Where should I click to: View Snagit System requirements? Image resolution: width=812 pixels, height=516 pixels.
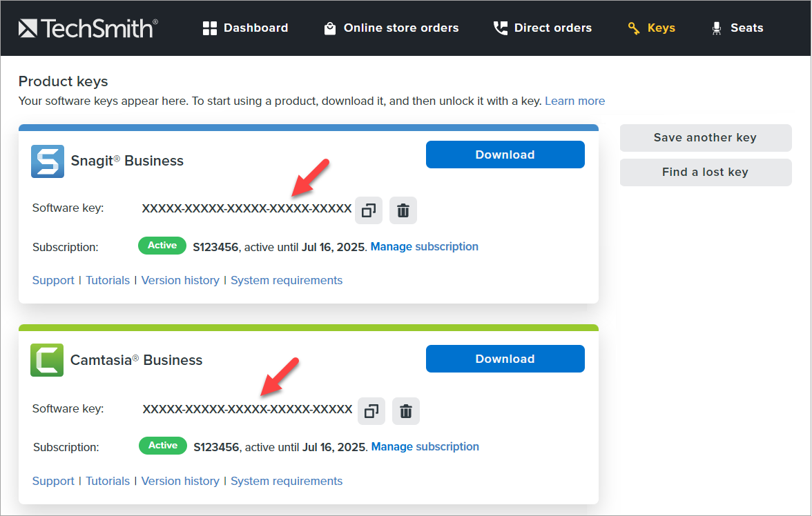click(287, 280)
